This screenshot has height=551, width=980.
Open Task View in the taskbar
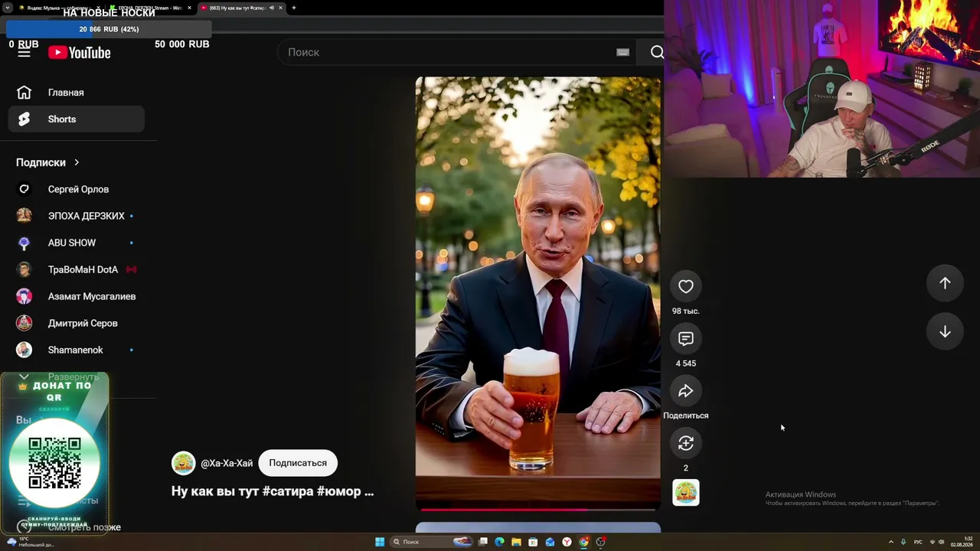[483, 542]
